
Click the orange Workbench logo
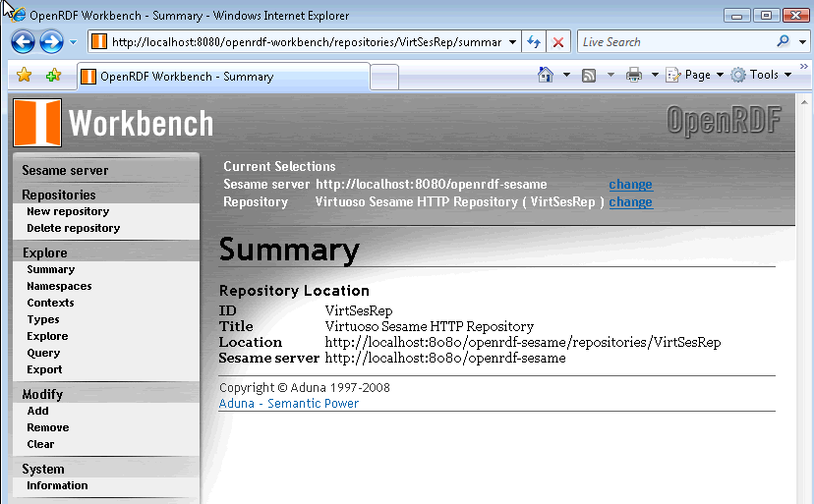[37, 123]
